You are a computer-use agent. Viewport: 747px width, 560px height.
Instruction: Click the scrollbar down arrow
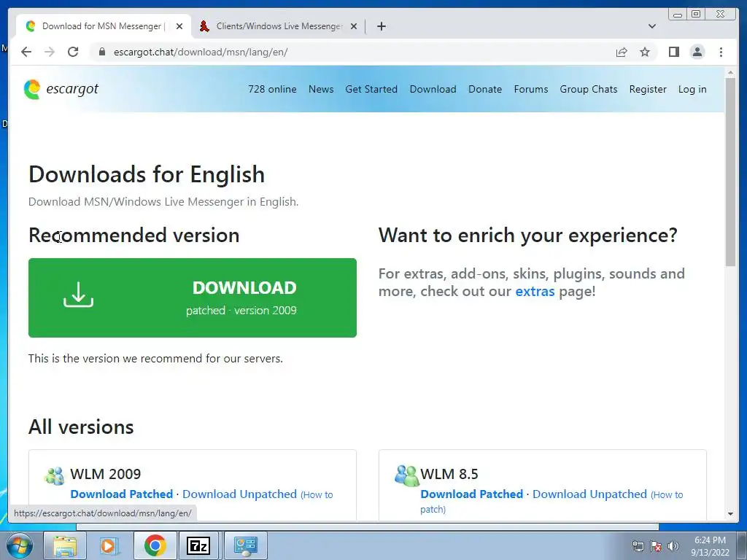(x=730, y=514)
